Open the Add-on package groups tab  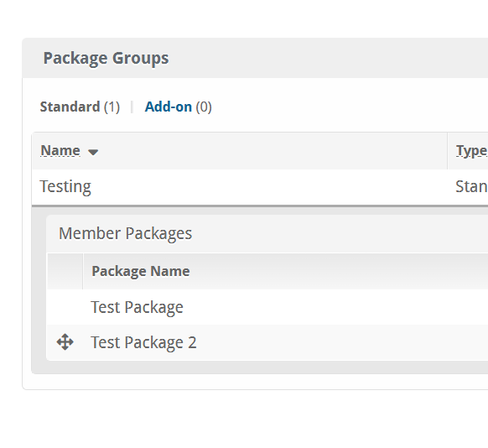(x=169, y=107)
